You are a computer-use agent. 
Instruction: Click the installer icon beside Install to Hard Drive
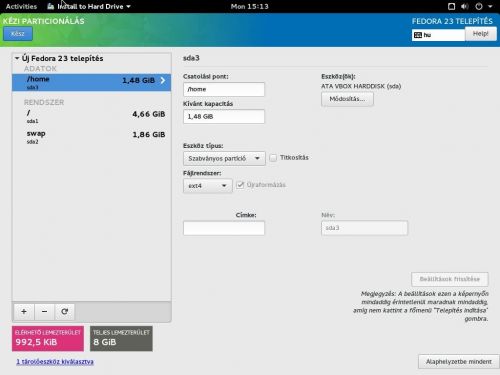(x=50, y=6)
